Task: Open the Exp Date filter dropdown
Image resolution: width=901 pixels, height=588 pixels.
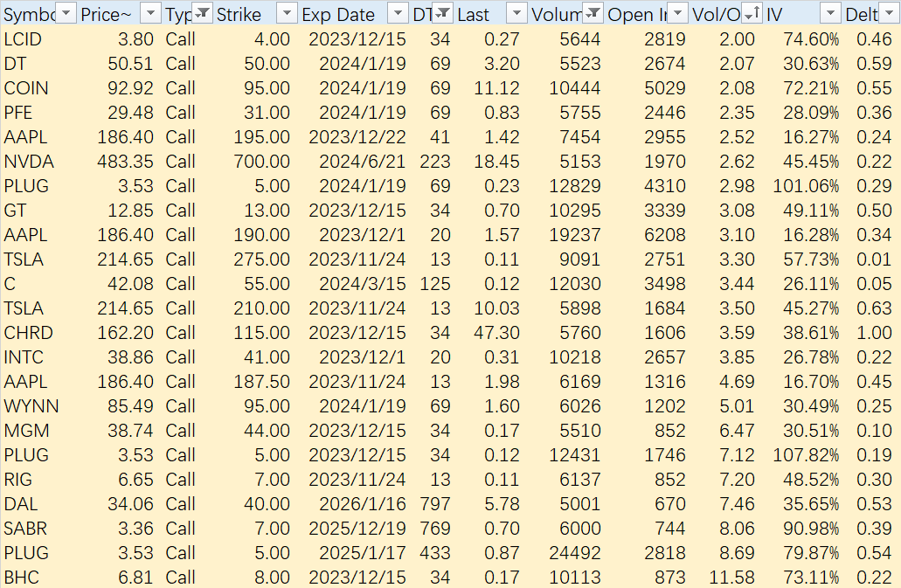Action: (x=399, y=12)
